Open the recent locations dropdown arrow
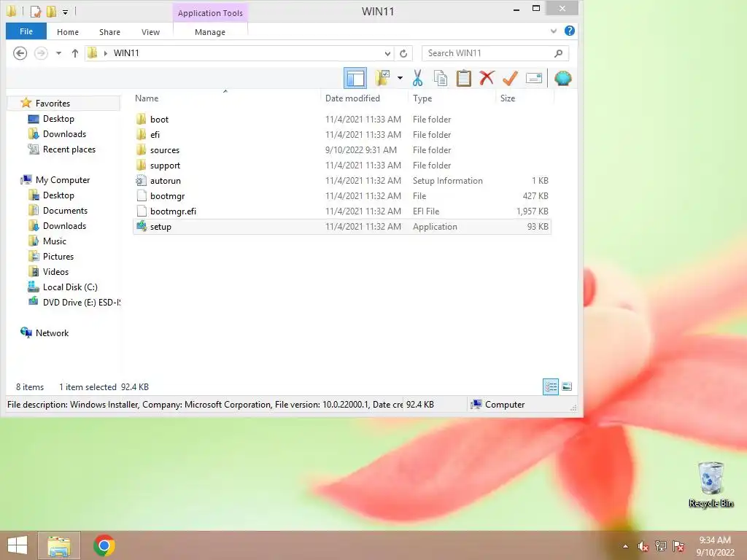The width and height of the screenshot is (747, 560). (x=58, y=53)
